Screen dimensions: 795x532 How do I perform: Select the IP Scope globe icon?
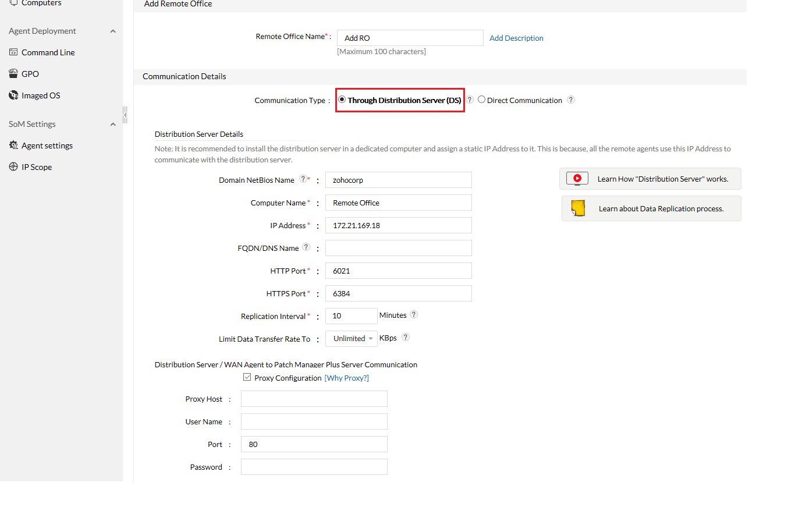click(13, 166)
